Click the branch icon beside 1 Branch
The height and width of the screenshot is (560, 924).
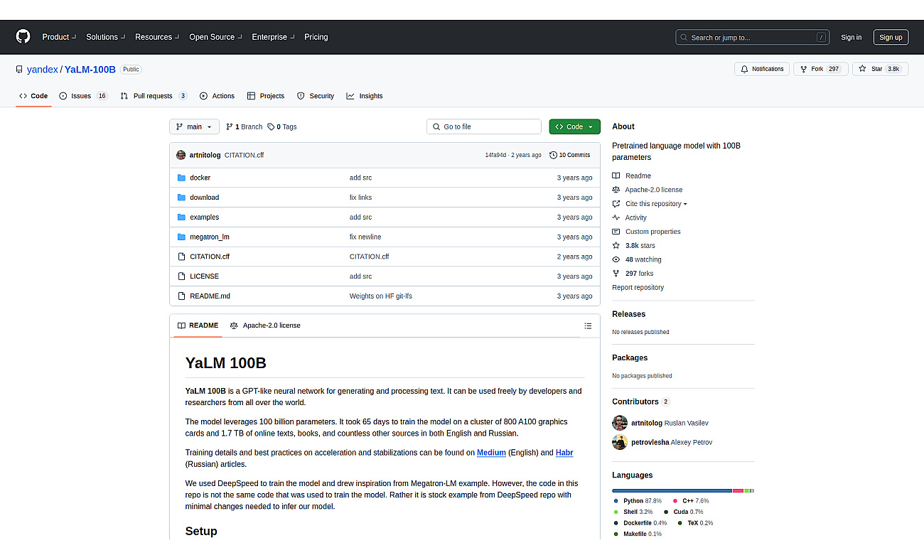(230, 126)
